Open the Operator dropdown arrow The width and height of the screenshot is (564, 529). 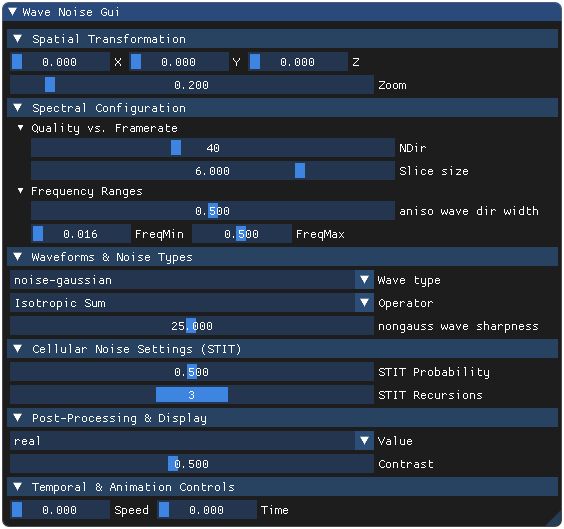point(364,303)
